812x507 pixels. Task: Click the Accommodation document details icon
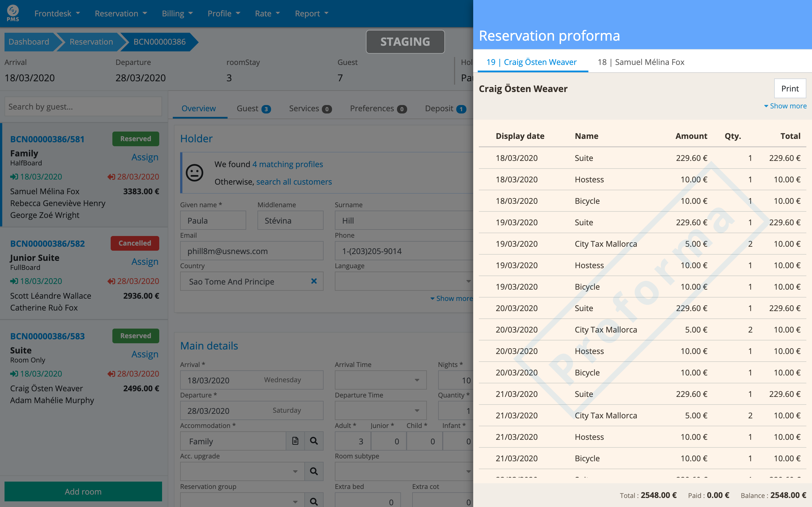(295, 441)
